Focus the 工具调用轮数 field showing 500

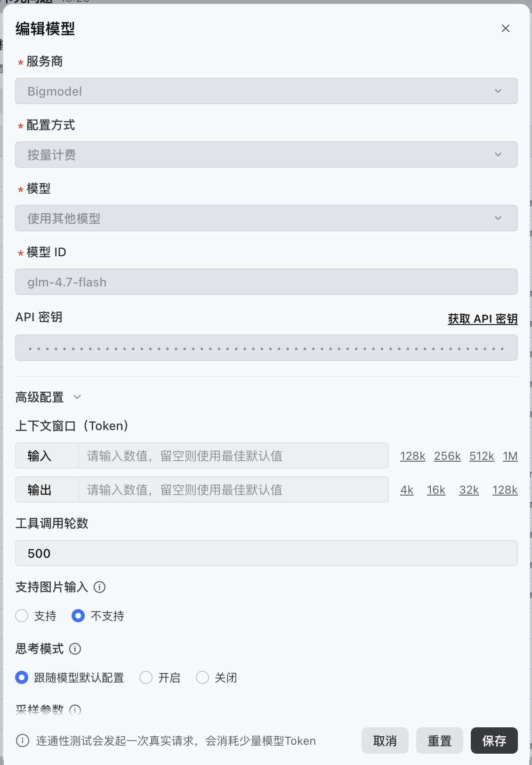coord(266,553)
